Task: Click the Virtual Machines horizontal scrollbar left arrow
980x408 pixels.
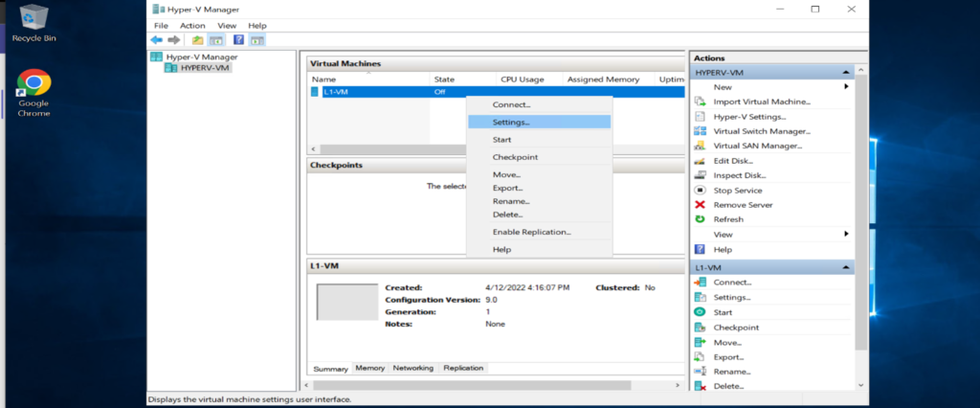Action: click(x=313, y=149)
